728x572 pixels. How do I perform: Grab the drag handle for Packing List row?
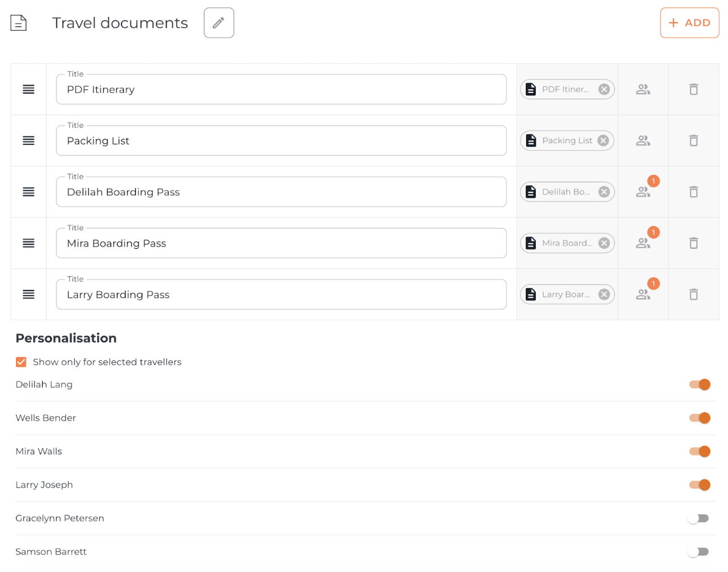[x=29, y=141]
